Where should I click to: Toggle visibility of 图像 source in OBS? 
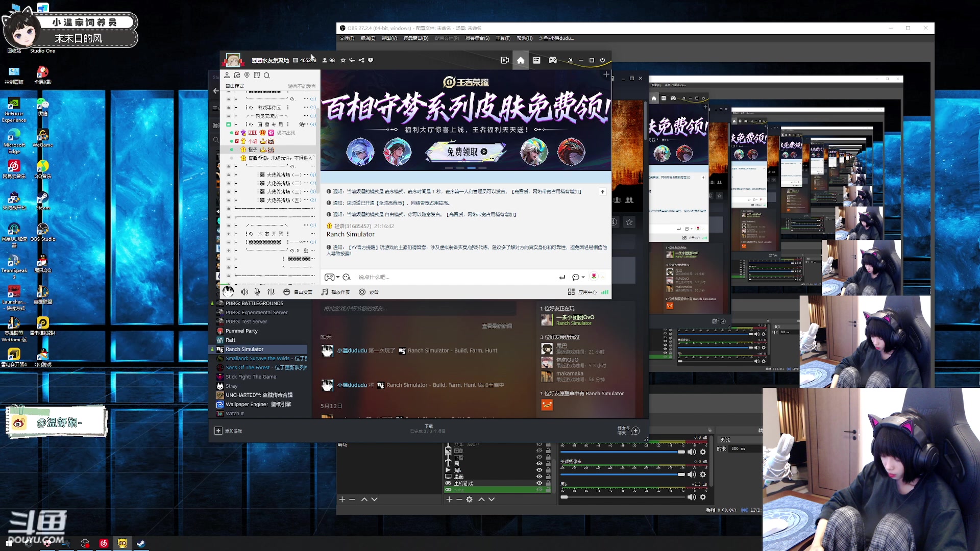[539, 450]
